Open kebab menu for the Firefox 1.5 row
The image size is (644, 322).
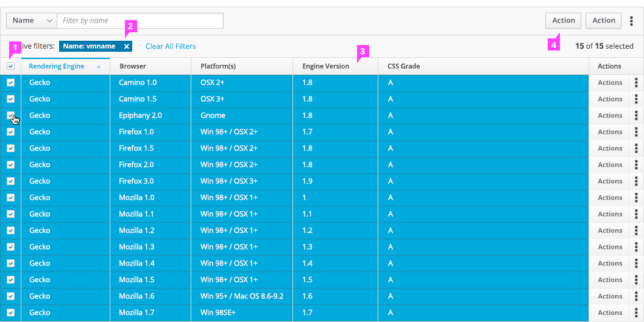point(636,149)
